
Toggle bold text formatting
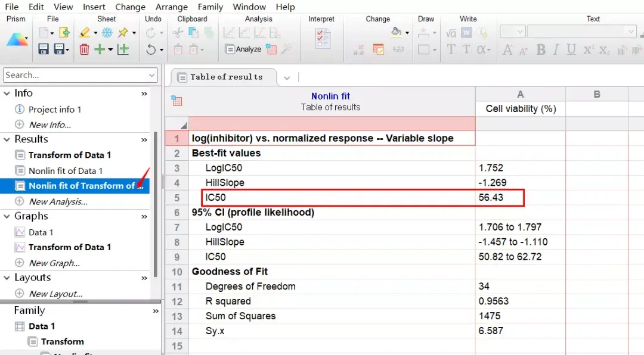coord(541,49)
